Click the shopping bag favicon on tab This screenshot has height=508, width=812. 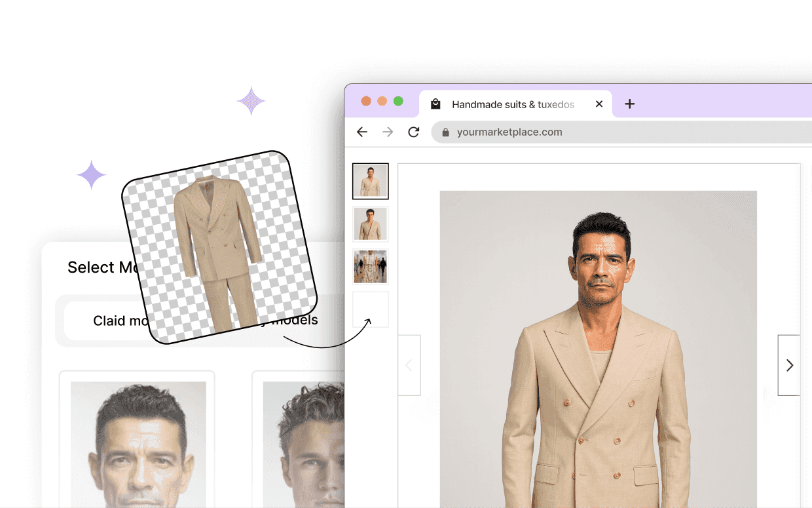[x=435, y=104]
